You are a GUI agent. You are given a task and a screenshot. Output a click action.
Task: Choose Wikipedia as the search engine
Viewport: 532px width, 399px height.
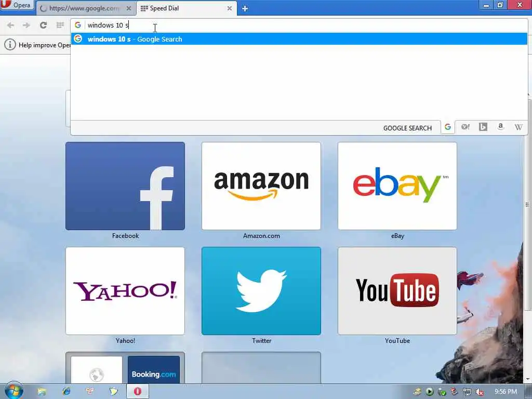[x=518, y=127]
